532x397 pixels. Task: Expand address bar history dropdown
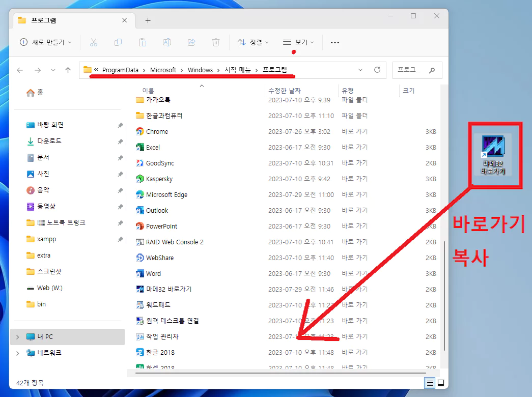pos(360,70)
